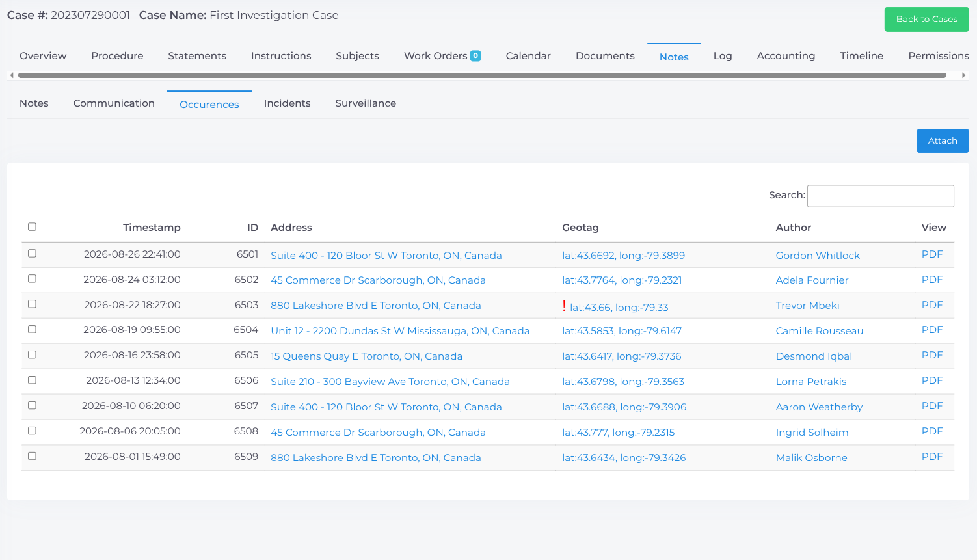Focus the Search input field
Viewport: 977px width, 560px height.
point(880,196)
